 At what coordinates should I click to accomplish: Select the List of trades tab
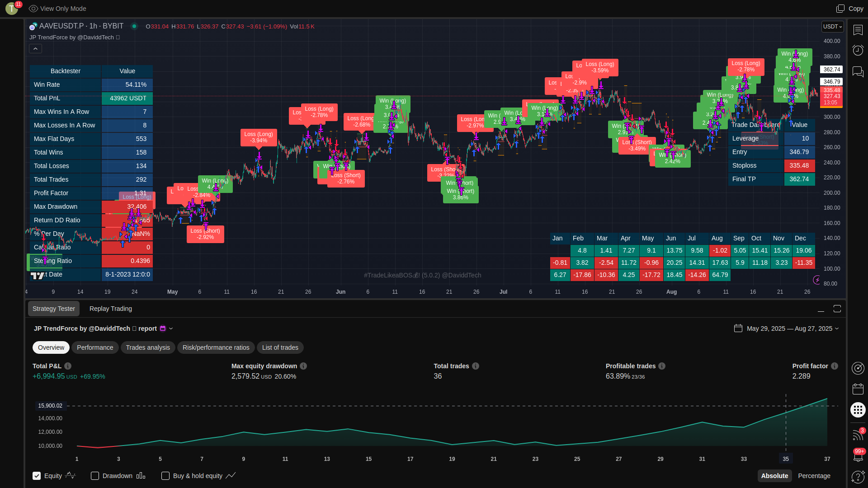280,347
